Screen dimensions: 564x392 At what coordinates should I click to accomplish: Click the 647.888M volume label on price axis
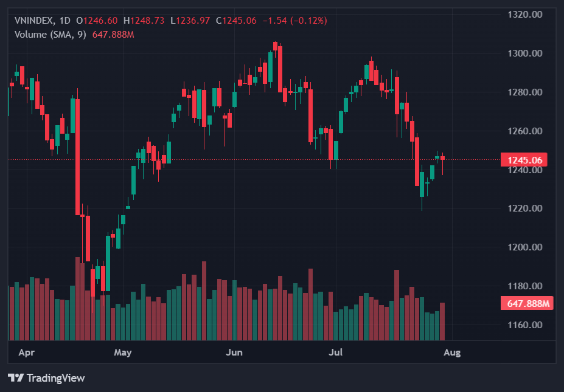526,303
